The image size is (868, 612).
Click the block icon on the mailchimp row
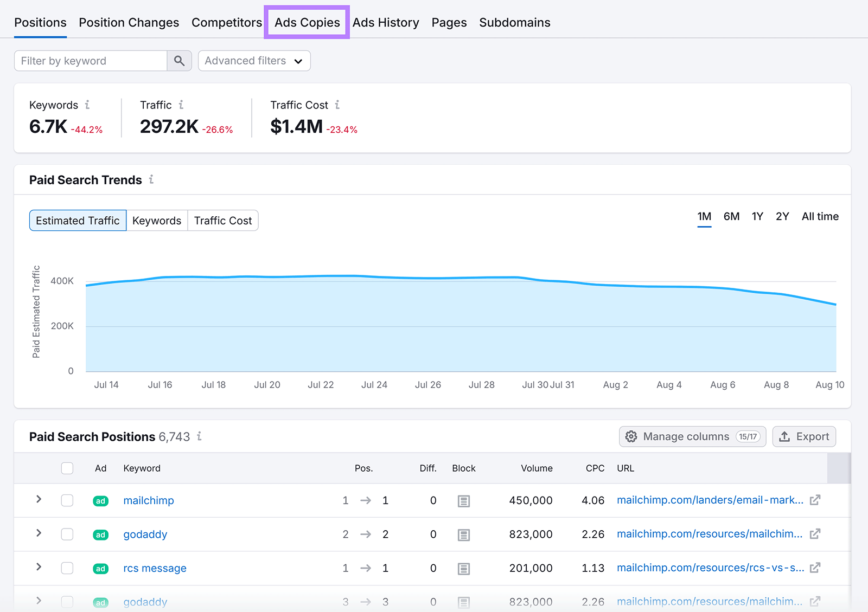pyautogui.click(x=463, y=500)
